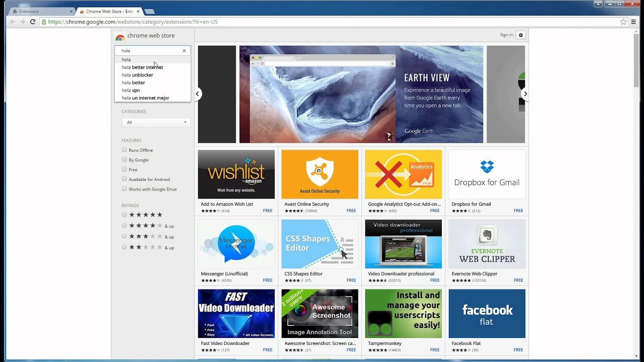Click FREE button on Dropbox for Gmail

518,211
